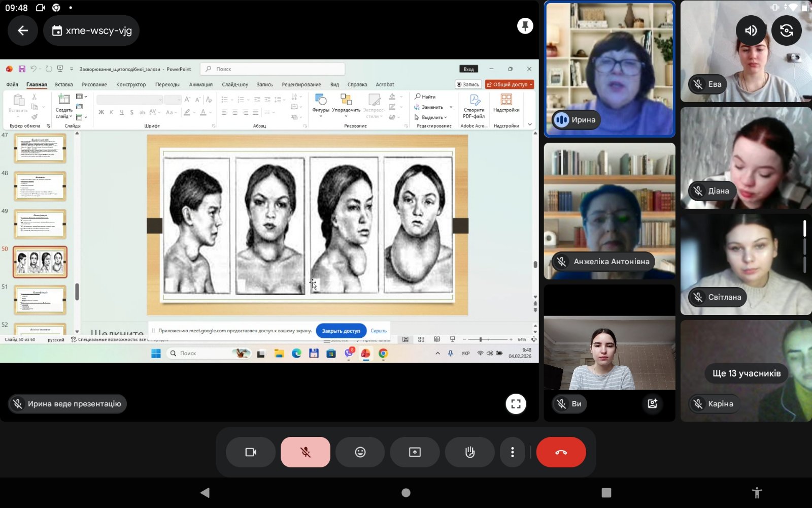
Task: Open meeting details for xme-wscy-vjg
Action: pos(92,30)
